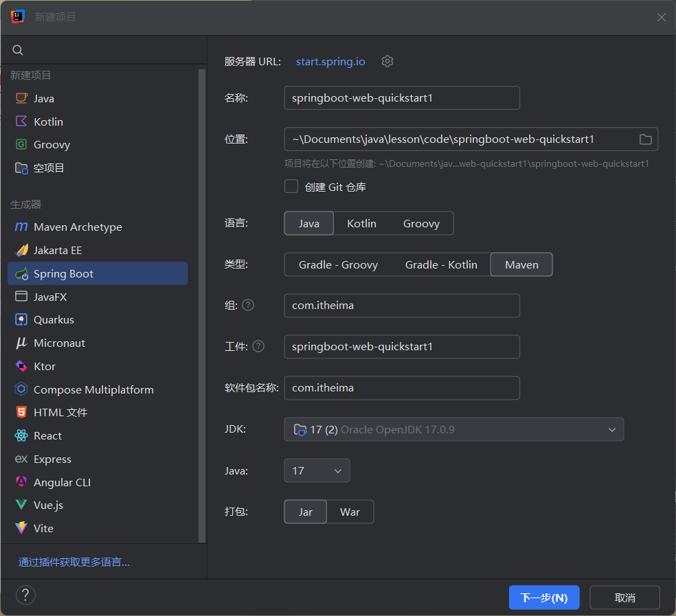
Task: Click the help icon next to 组 label
Action: point(248,305)
